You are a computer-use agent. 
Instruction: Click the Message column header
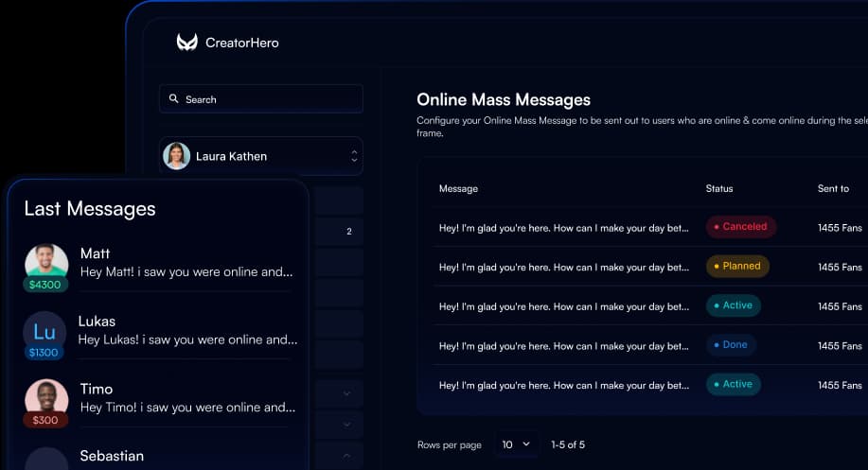pyautogui.click(x=458, y=189)
